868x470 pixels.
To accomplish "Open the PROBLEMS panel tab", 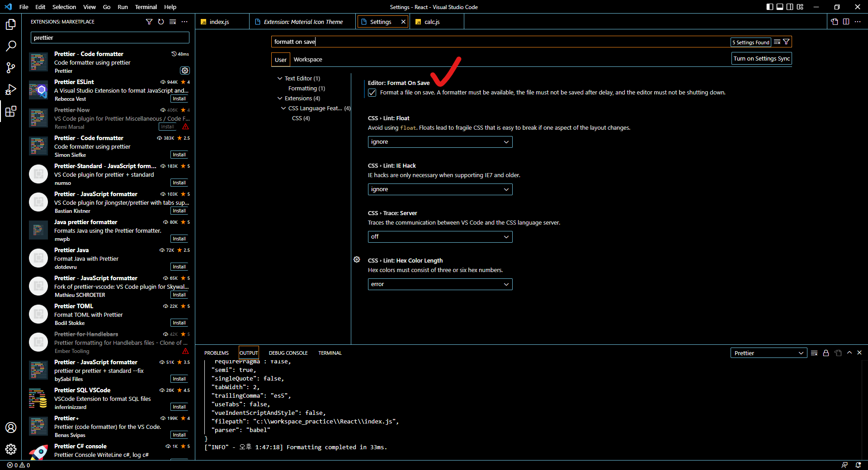I will click(x=217, y=353).
